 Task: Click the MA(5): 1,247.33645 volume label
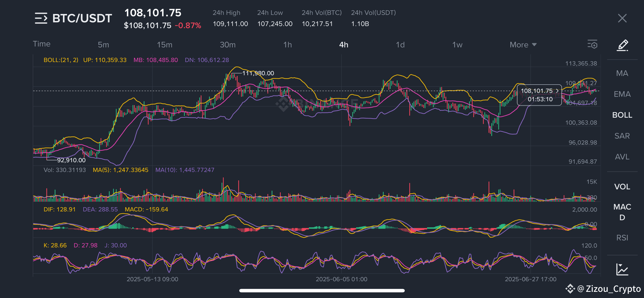coord(120,170)
